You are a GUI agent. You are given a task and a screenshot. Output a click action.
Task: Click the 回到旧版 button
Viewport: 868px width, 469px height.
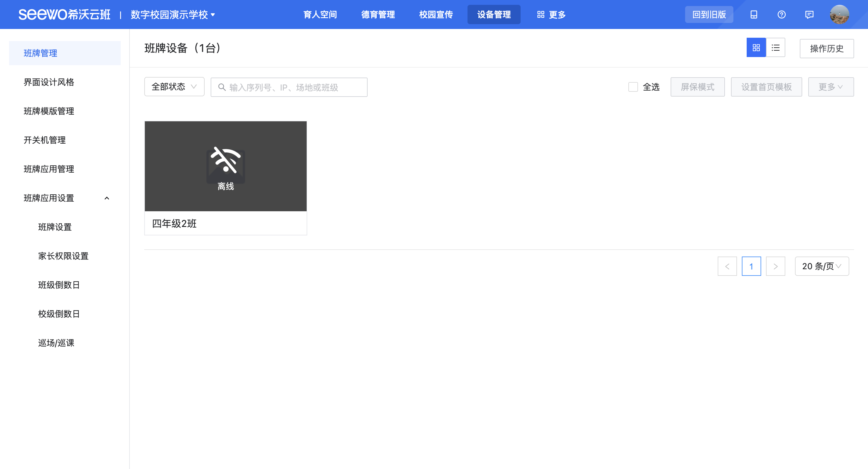point(709,14)
